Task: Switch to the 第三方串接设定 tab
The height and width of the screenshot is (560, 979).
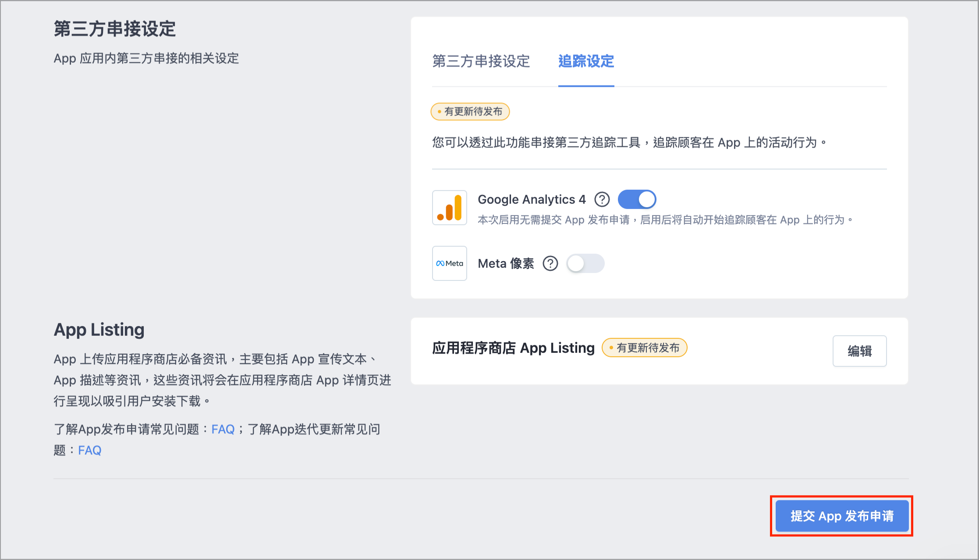Action: pyautogui.click(x=481, y=61)
